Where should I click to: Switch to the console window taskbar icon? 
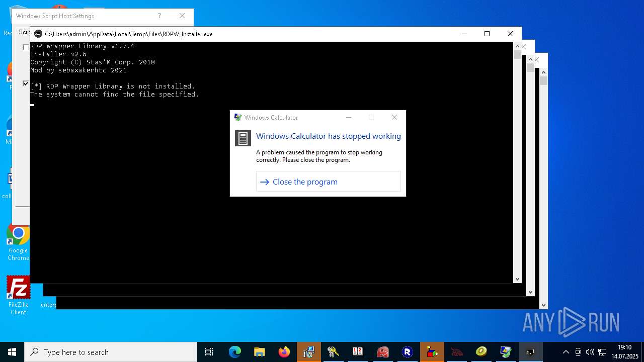pos(530,352)
